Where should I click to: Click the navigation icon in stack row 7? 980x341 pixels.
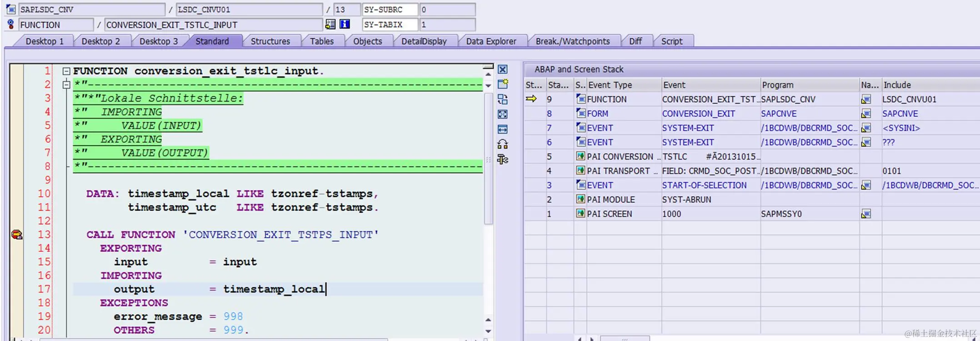point(866,128)
